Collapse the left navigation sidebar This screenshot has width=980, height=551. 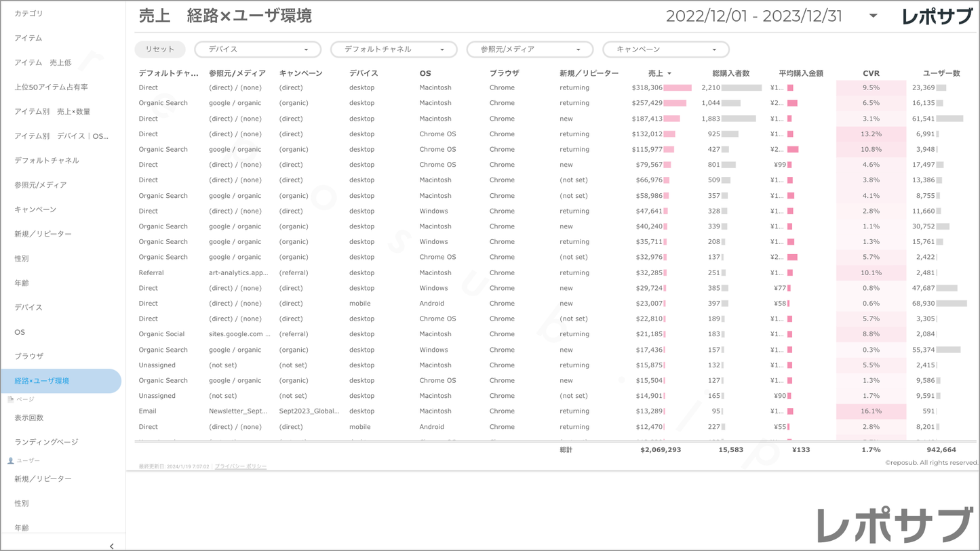[112, 546]
